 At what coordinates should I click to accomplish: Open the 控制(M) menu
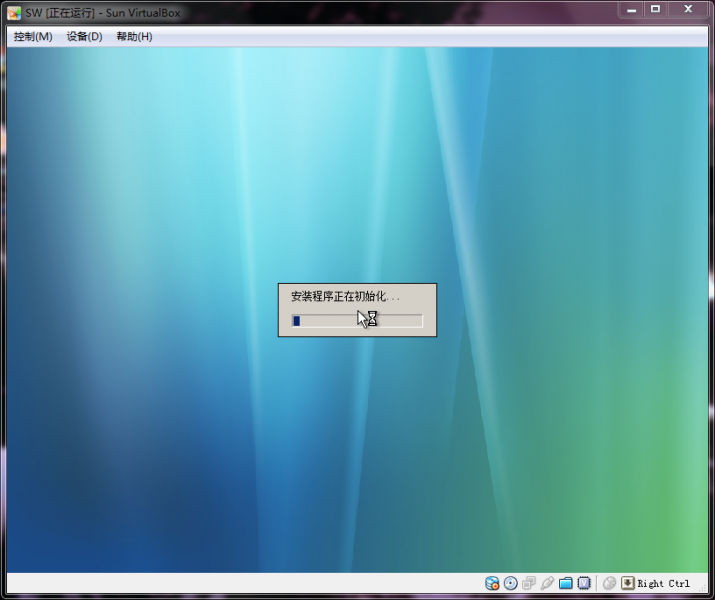coord(33,37)
